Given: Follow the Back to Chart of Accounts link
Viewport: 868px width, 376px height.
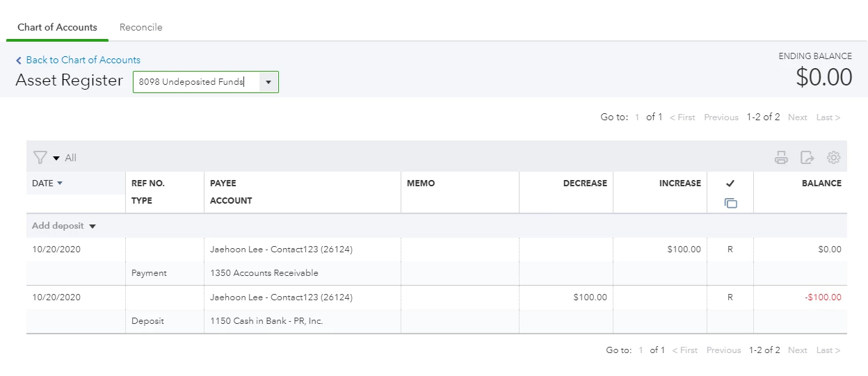Looking at the screenshot, I should point(83,60).
